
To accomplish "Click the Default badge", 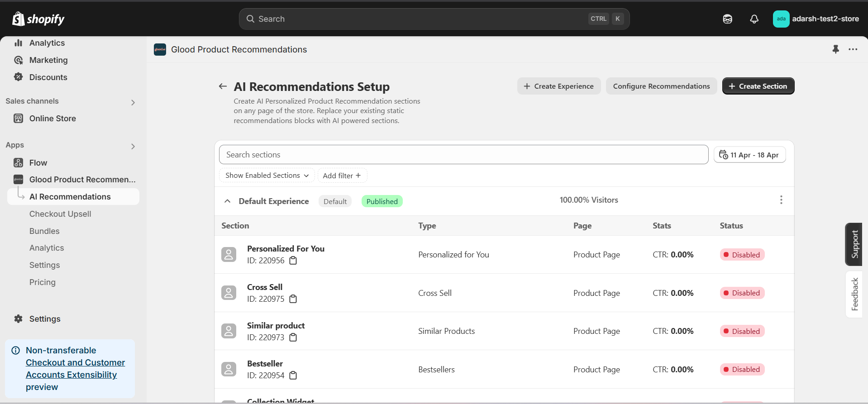I will (335, 201).
